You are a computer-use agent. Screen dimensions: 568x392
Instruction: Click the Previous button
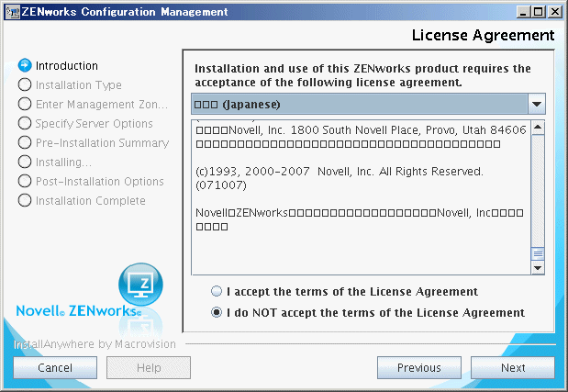coord(419,368)
